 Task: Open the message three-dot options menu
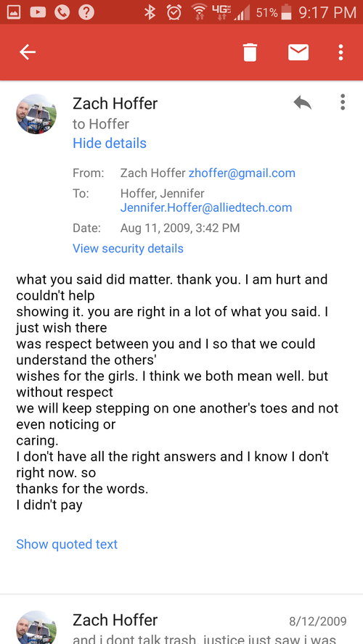(343, 102)
